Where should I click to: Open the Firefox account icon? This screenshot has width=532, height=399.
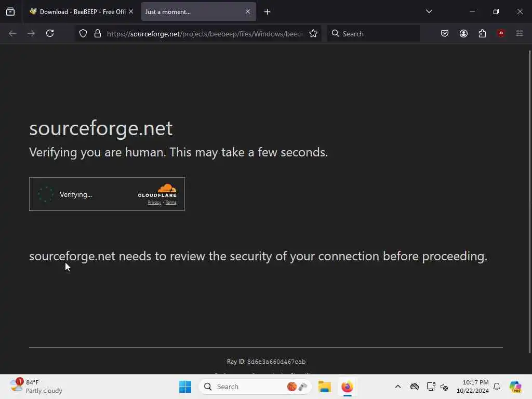tap(463, 33)
